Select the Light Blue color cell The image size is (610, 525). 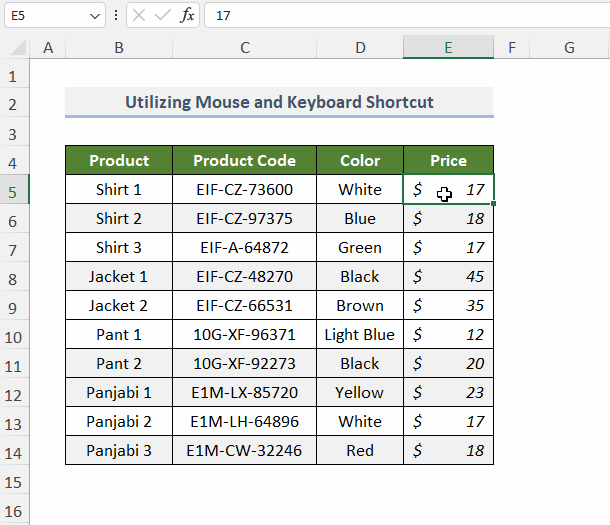tap(360, 334)
